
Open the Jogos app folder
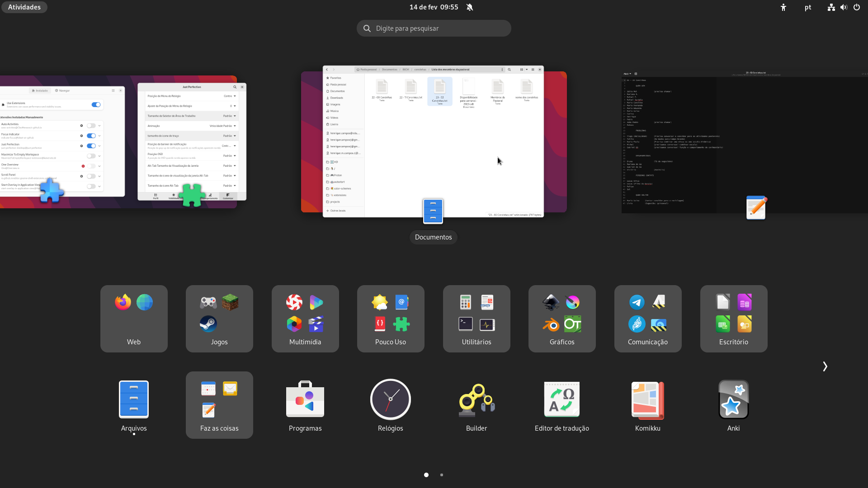coord(219,319)
